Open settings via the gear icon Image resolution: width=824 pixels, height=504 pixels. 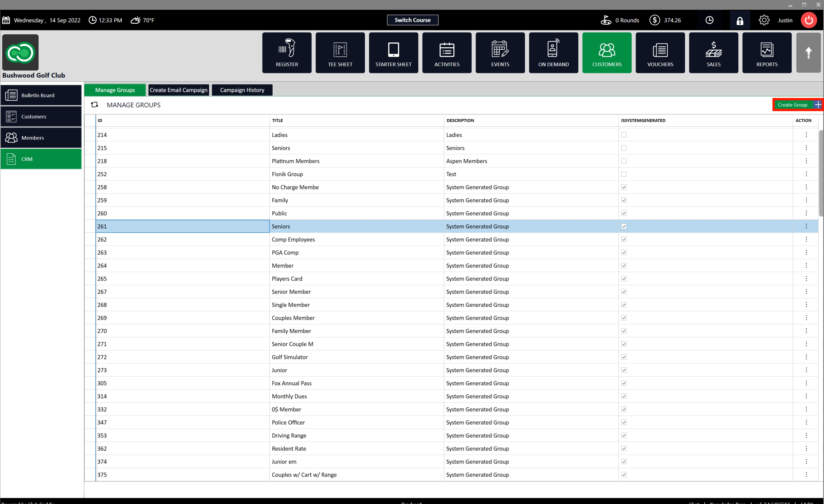pos(764,20)
